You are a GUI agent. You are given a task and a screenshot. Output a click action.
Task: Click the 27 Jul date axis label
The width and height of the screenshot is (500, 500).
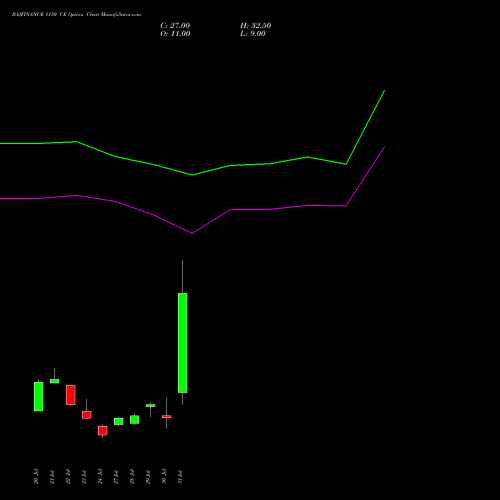coord(116,476)
